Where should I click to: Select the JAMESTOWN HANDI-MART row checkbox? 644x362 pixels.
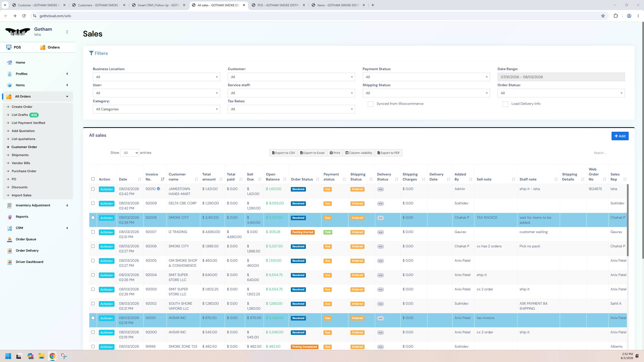(x=93, y=189)
